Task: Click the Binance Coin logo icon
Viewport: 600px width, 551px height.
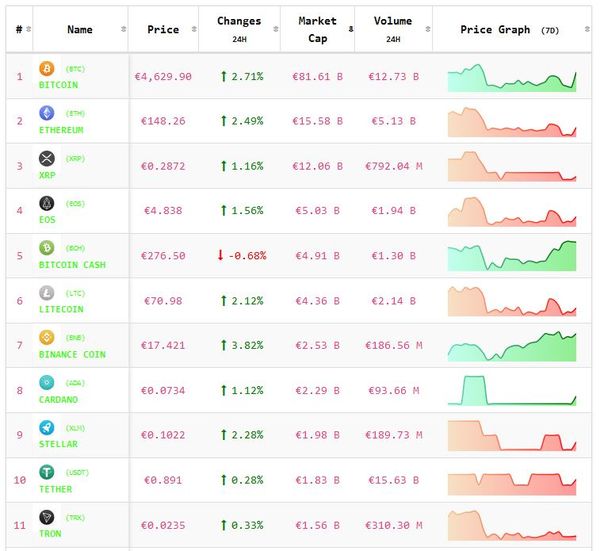Action: click(x=47, y=337)
